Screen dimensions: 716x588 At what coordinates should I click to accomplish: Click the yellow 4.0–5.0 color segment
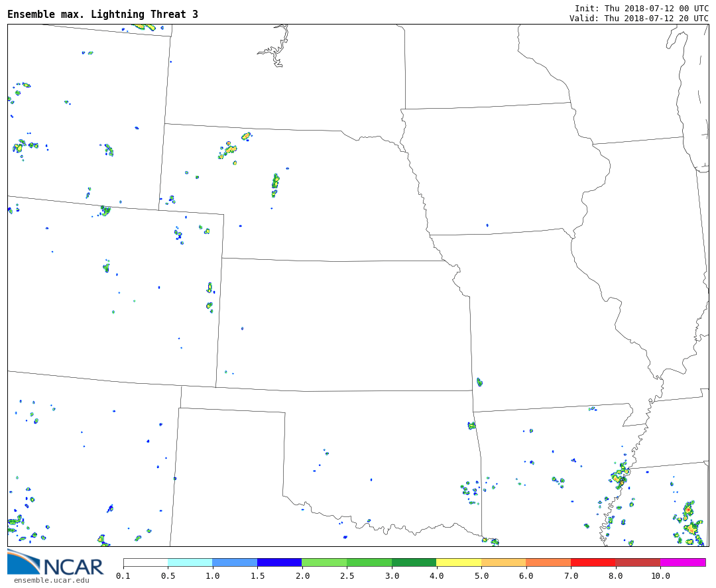(x=458, y=562)
